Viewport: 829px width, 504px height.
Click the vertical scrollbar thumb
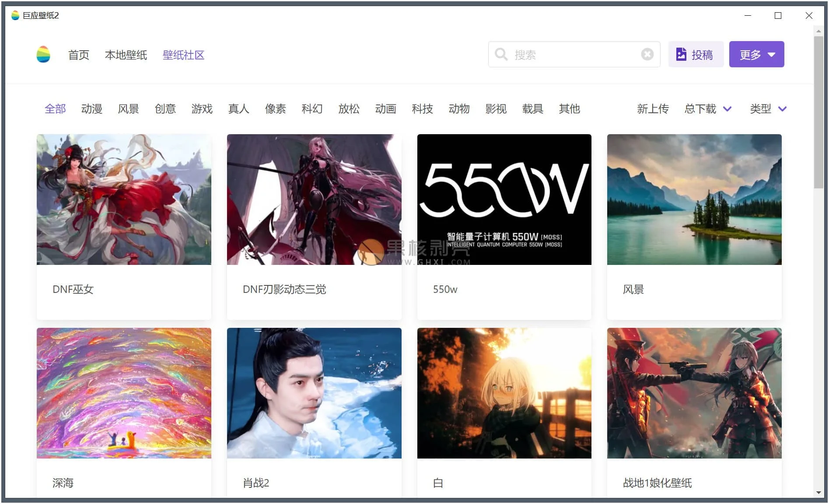point(818,112)
